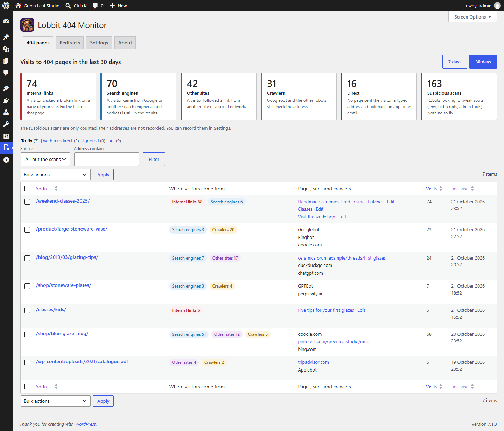Open the WordPress logo menu
504x431 pixels.
(6, 6)
